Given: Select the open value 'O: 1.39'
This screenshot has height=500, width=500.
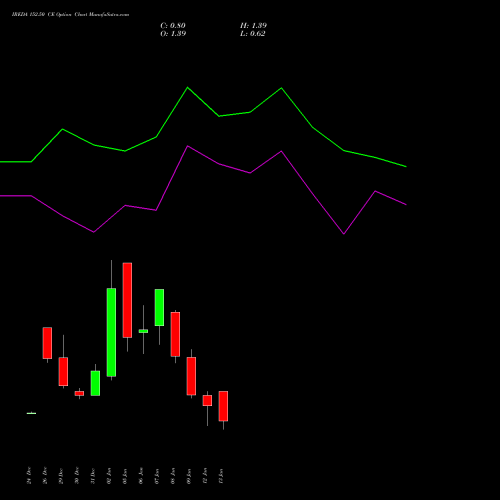Looking at the screenshot, I should pos(173,34).
